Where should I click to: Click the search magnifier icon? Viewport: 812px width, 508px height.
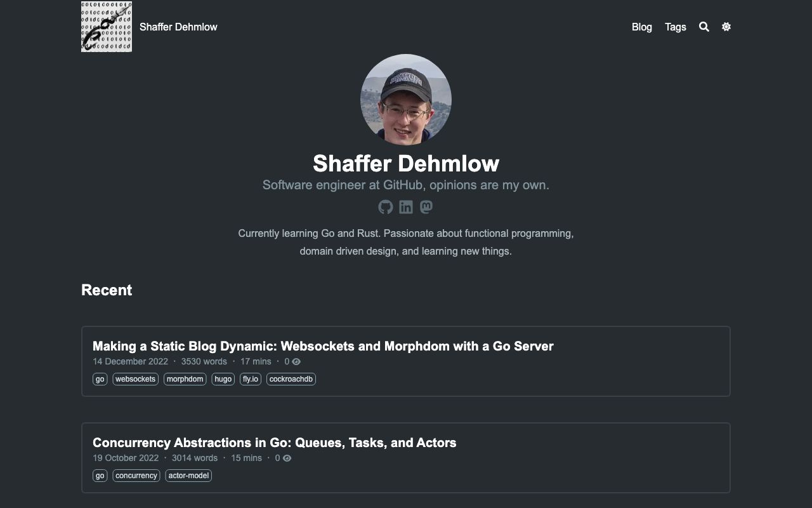(x=704, y=27)
